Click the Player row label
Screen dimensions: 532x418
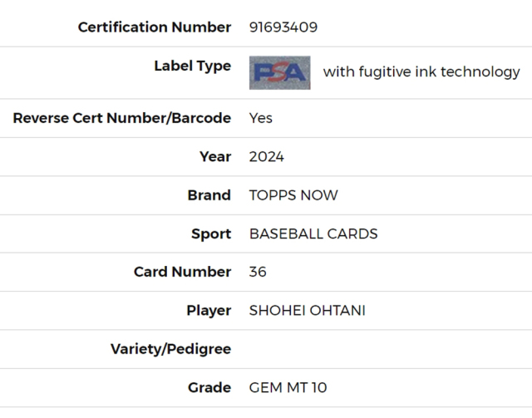click(x=209, y=311)
